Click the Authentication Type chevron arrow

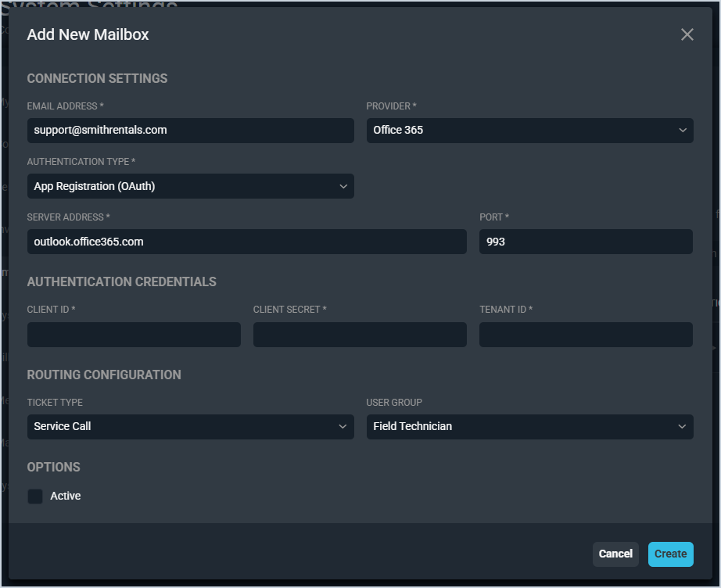pyautogui.click(x=343, y=186)
